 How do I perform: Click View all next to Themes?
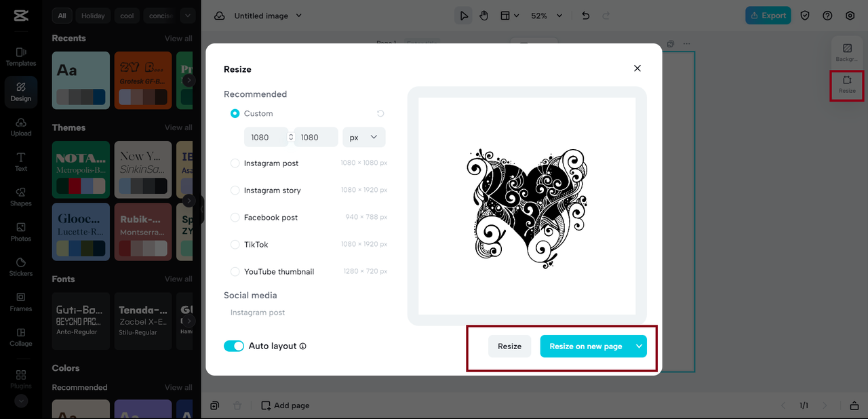(x=178, y=127)
